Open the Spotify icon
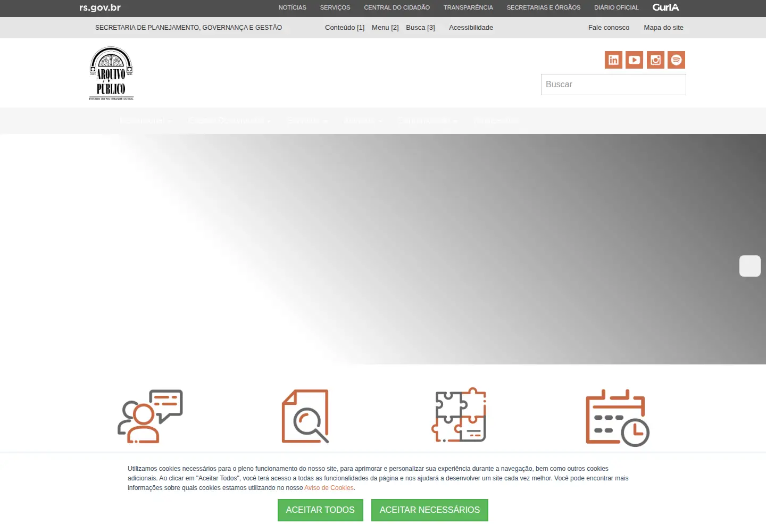The image size is (766, 532). pos(676,60)
